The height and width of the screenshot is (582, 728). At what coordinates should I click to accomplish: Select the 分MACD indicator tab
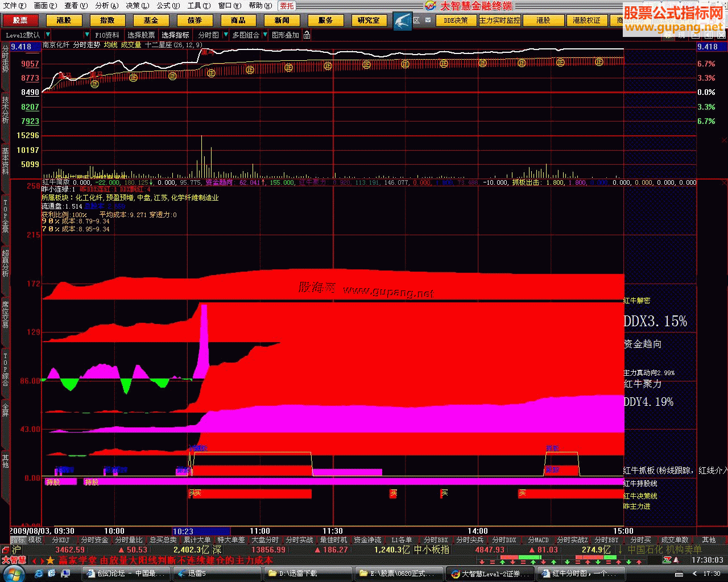coord(538,540)
